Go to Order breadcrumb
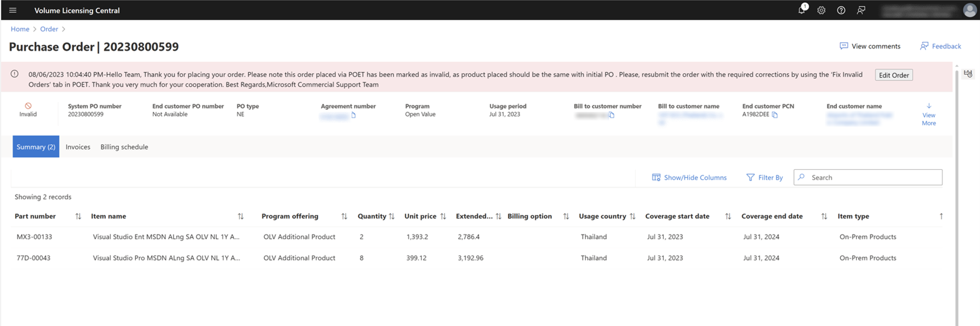The image size is (980, 326). click(49, 29)
